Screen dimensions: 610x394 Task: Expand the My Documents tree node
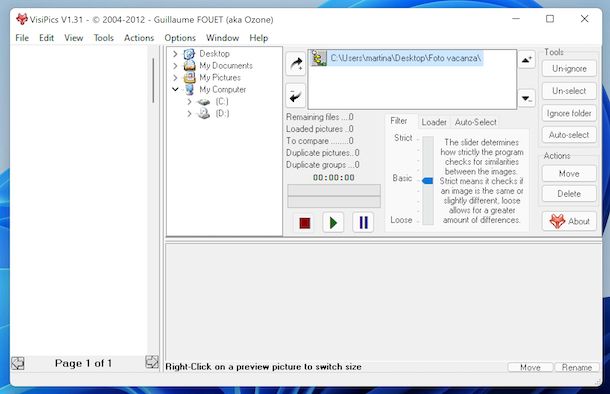175,66
